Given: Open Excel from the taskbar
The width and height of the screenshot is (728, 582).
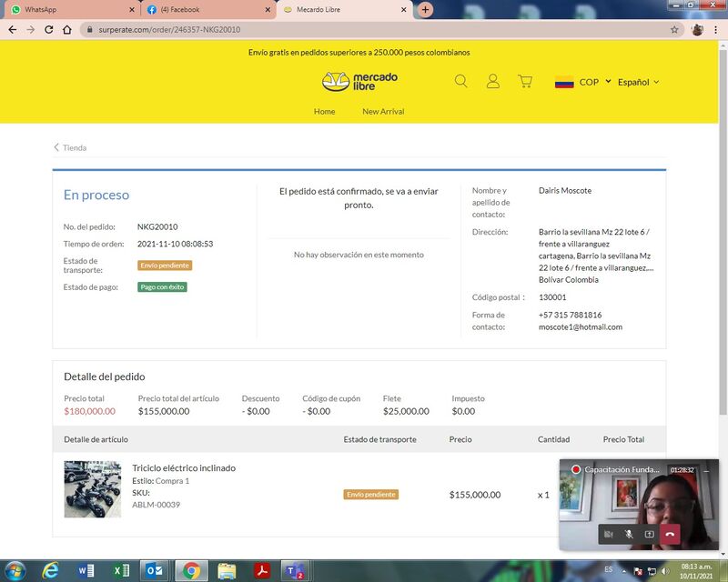Looking at the screenshot, I should coord(121,570).
